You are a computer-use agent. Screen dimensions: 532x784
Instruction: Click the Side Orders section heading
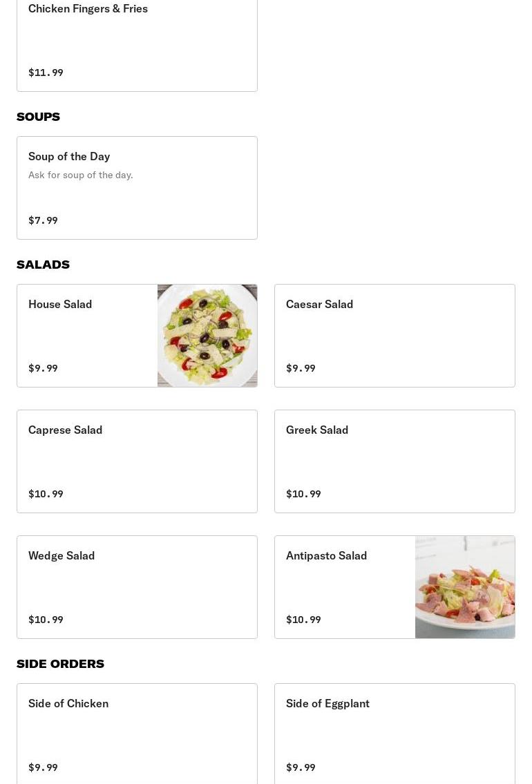[x=60, y=664]
